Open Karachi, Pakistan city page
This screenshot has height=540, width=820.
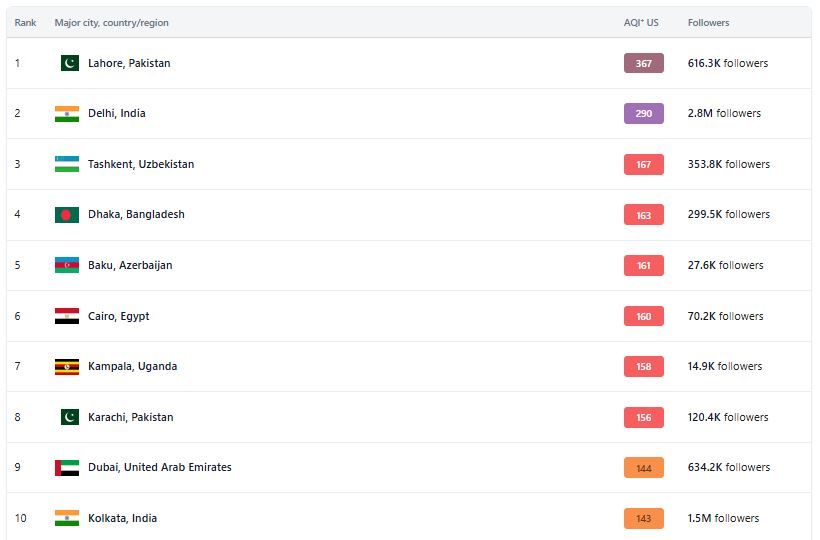130,417
